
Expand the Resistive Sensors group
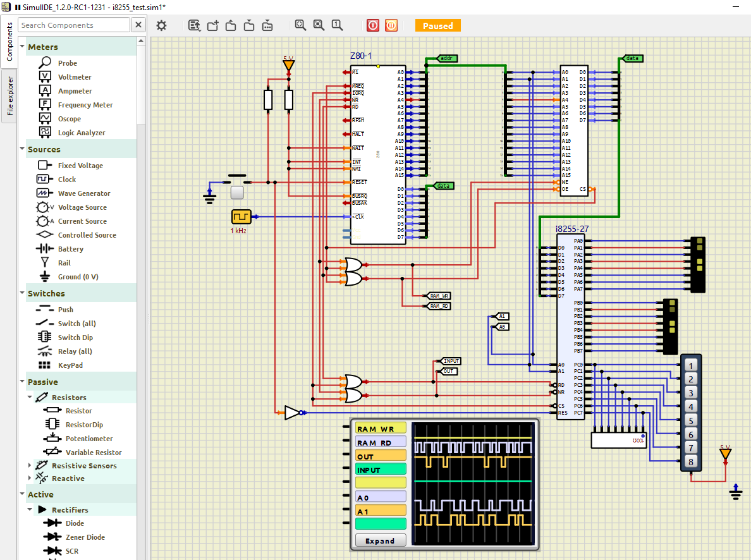[x=30, y=466]
